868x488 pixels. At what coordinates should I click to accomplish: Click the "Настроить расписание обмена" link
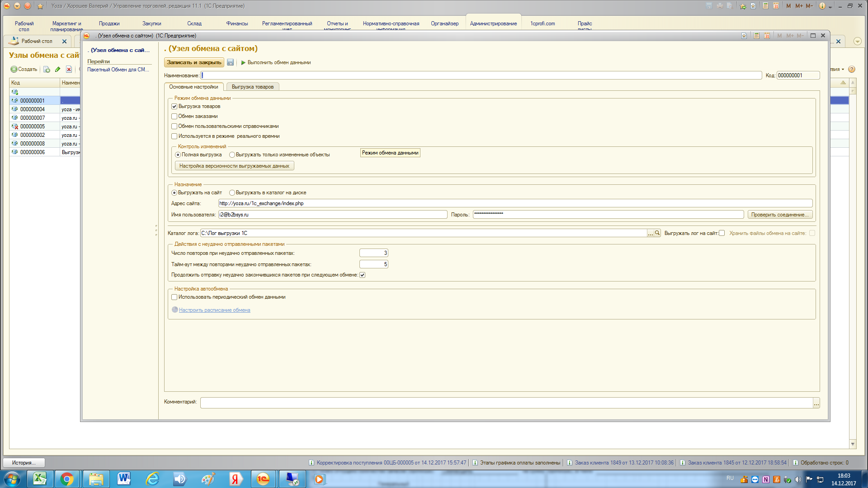point(214,310)
